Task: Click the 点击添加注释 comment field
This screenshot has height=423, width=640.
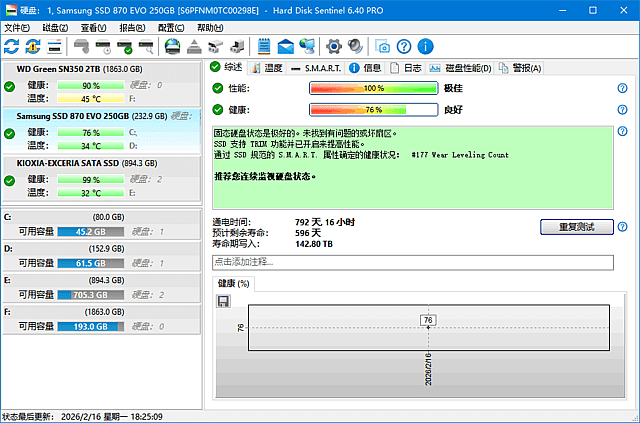Action: coord(412,262)
